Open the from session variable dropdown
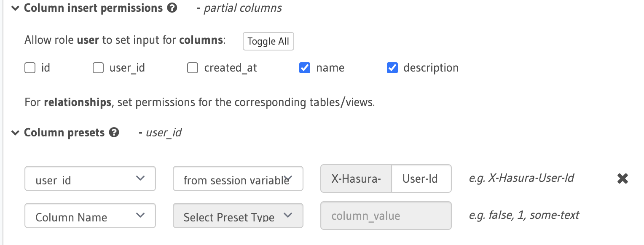The image size is (644, 245). (x=238, y=178)
